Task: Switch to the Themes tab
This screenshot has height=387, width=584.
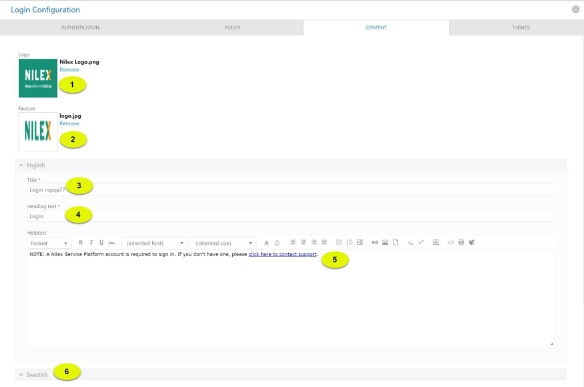Action: [x=520, y=28]
